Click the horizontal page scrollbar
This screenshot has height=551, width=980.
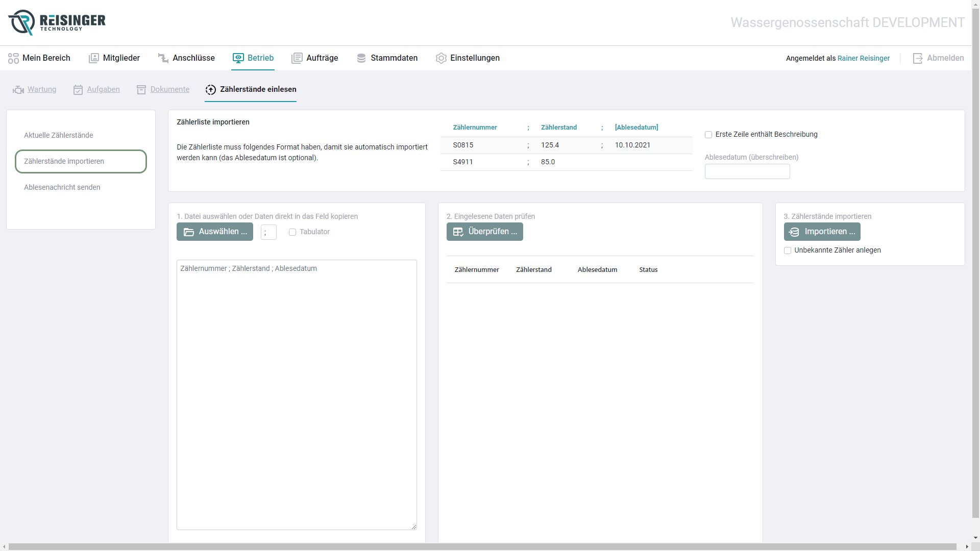[482, 546]
